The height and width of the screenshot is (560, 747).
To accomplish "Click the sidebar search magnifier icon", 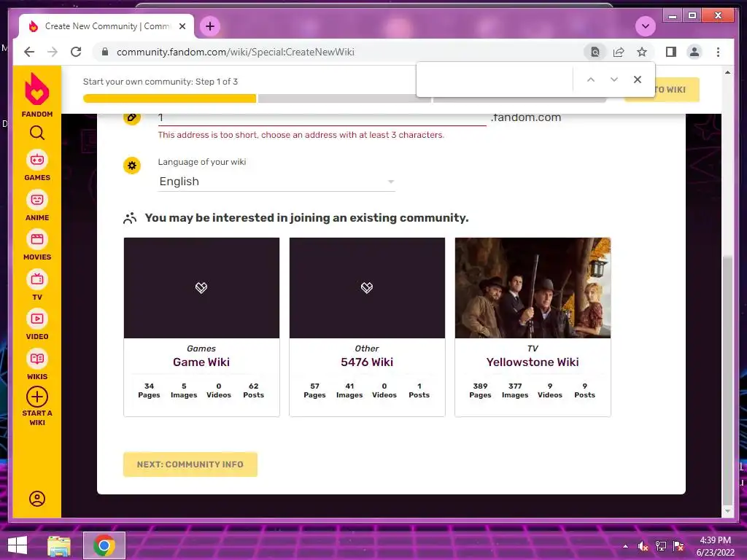I will pyautogui.click(x=36, y=133).
